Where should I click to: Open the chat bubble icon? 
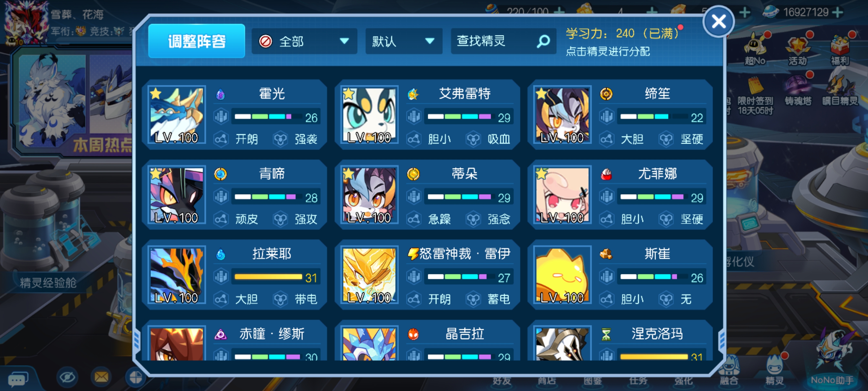(x=18, y=380)
